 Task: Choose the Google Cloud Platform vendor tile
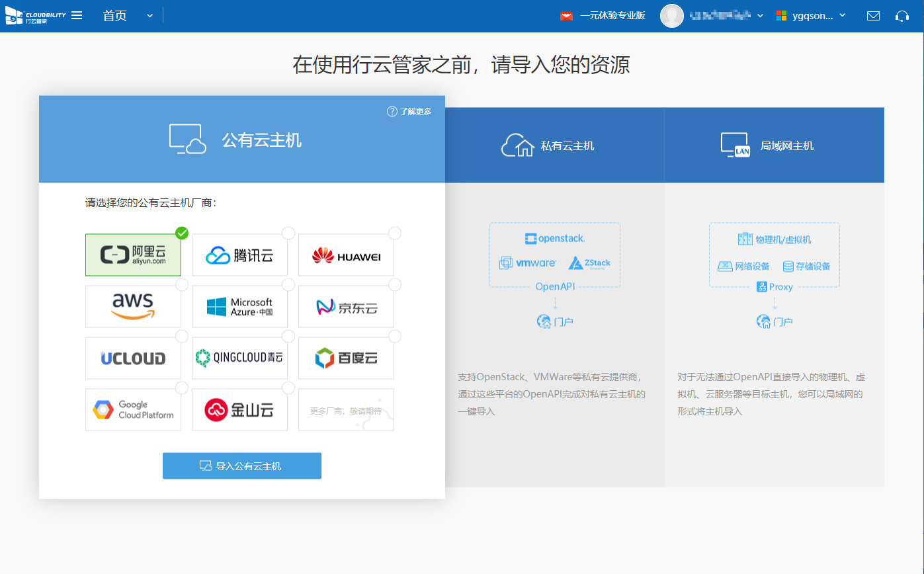(133, 410)
